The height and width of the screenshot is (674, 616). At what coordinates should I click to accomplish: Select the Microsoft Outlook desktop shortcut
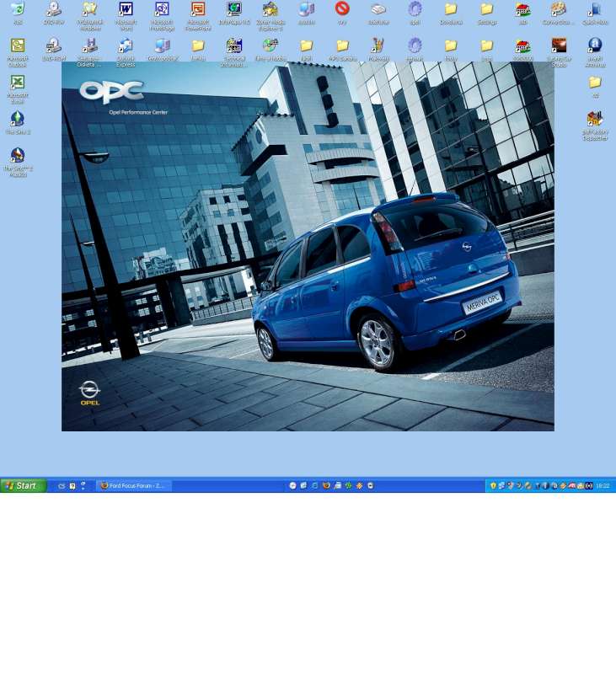17,46
